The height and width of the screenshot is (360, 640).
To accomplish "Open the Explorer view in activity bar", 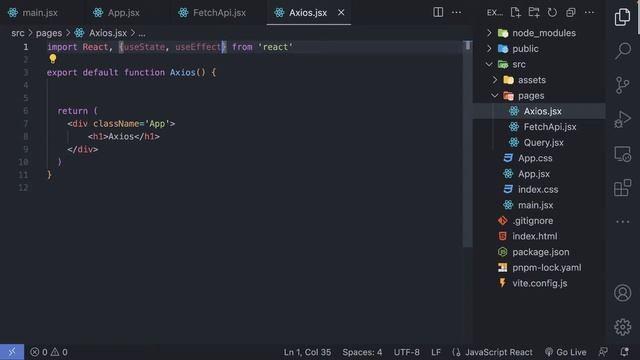I will [x=622, y=17].
